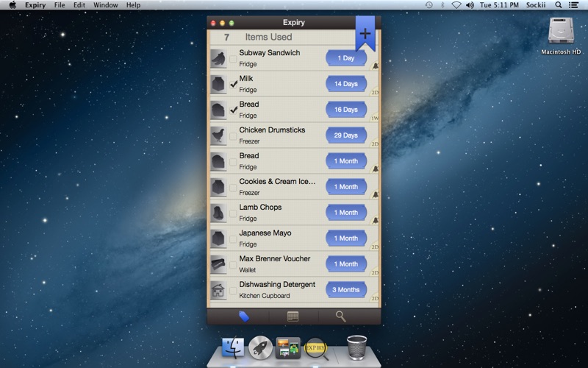Check the Dishwashing Detergent checkbox

point(233,291)
